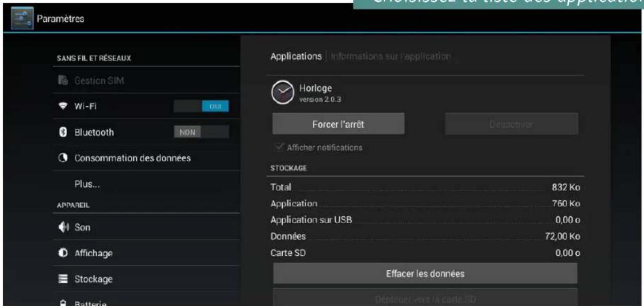Select the SANS FIL ET RÉSEAUX header
This screenshot has height=306, width=644.
(x=94, y=59)
